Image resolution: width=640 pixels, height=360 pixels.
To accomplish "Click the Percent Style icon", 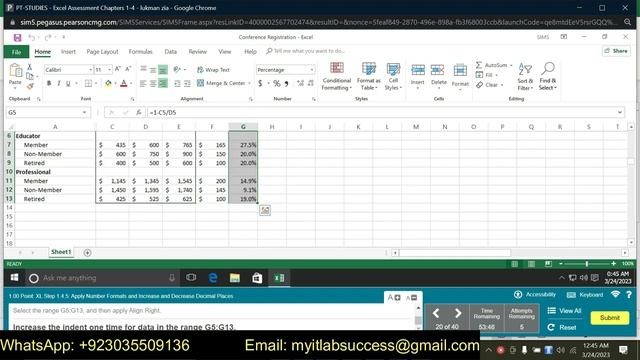I will (x=277, y=83).
